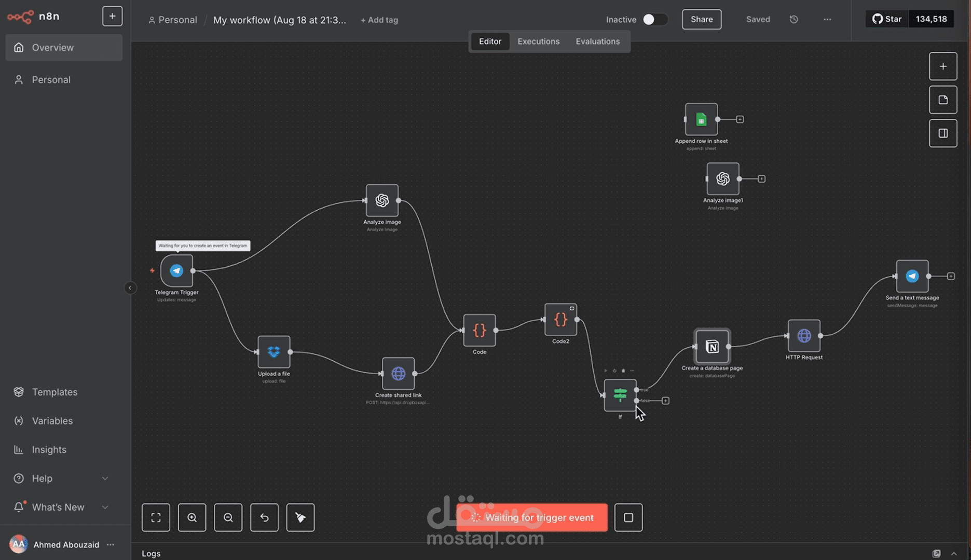Open Personal in sidebar
The height and width of the screenshot is (560, 971).
(x=64, y=80)
